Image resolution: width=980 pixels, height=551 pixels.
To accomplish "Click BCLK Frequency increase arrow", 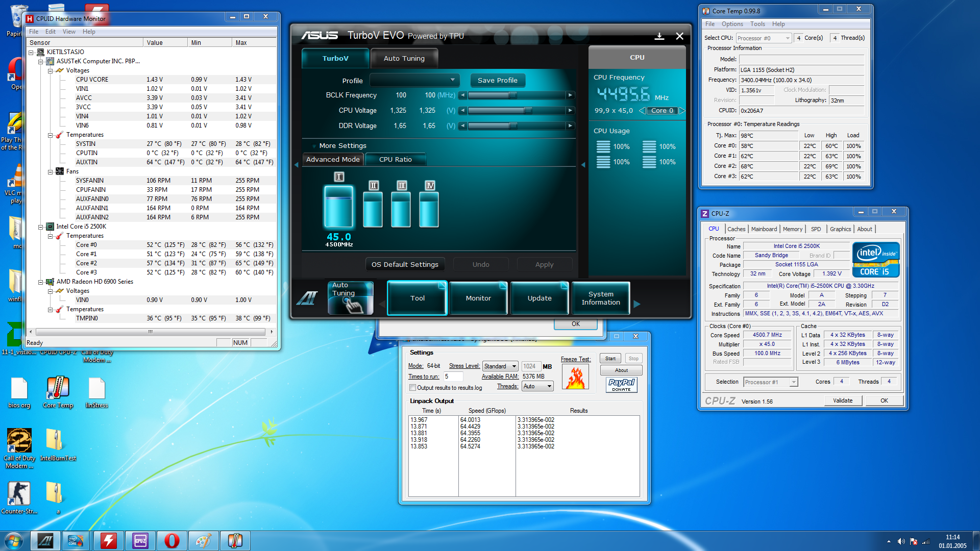I will point(570,95).
